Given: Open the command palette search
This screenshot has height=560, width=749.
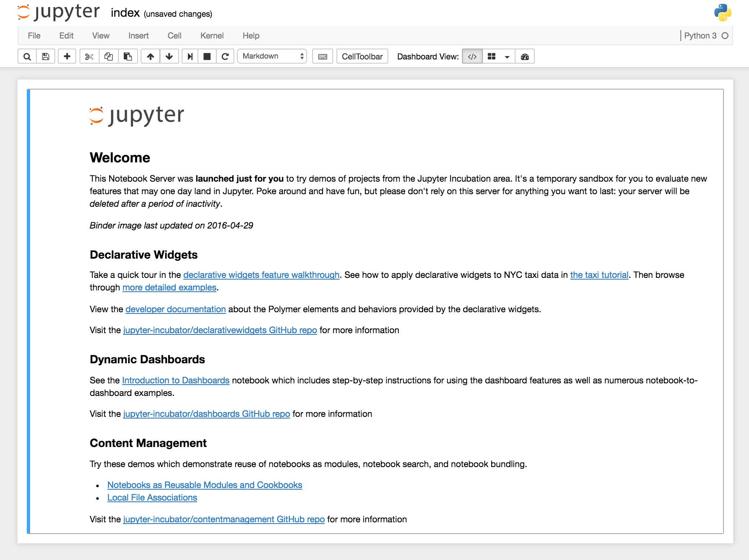Looking at the screenshot, I should (x=27, y=56).
